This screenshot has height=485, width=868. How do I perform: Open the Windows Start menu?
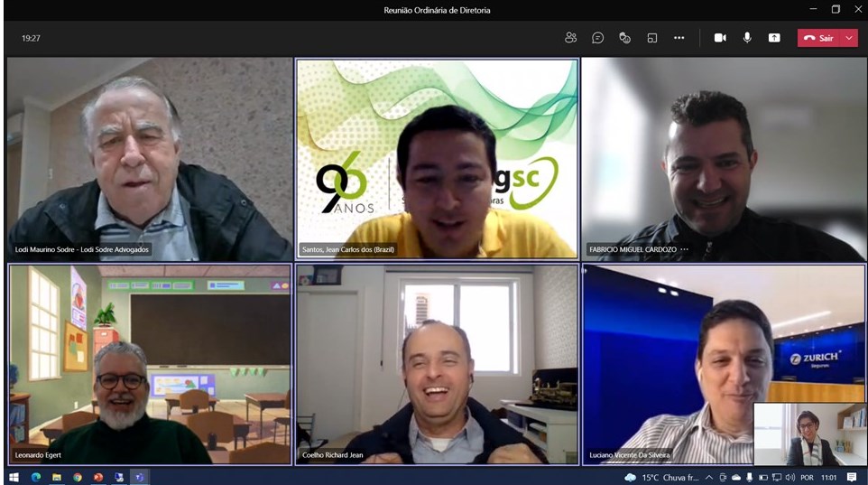click(x=14, y=477)
